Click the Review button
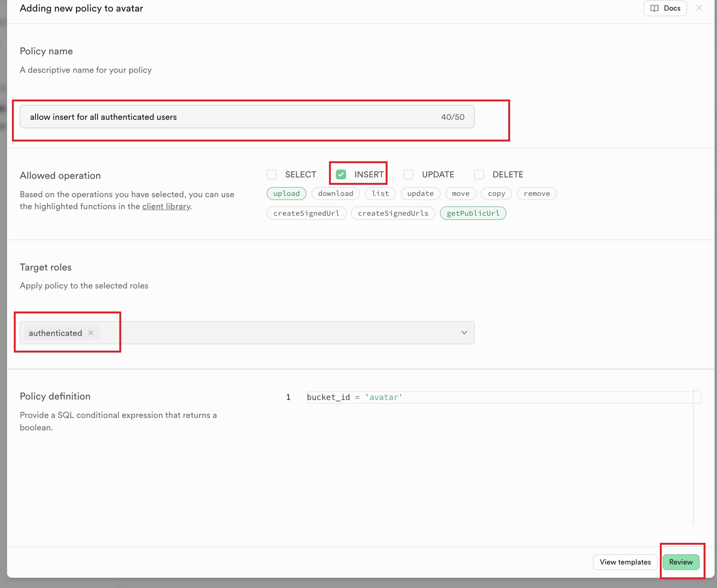The height and width of the screenshot is (588, 717). point(681,562)
